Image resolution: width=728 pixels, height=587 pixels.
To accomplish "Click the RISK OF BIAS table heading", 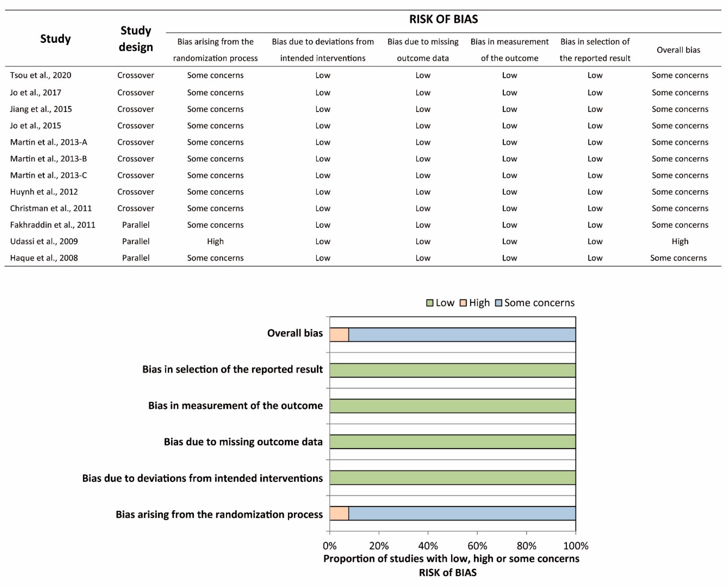I will 443,19.
